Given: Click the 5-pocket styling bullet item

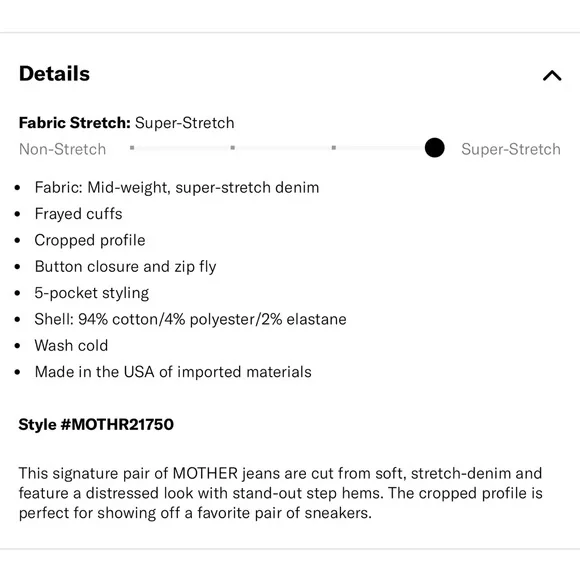Looking at the screenshot, I should (x=92, y=293).
